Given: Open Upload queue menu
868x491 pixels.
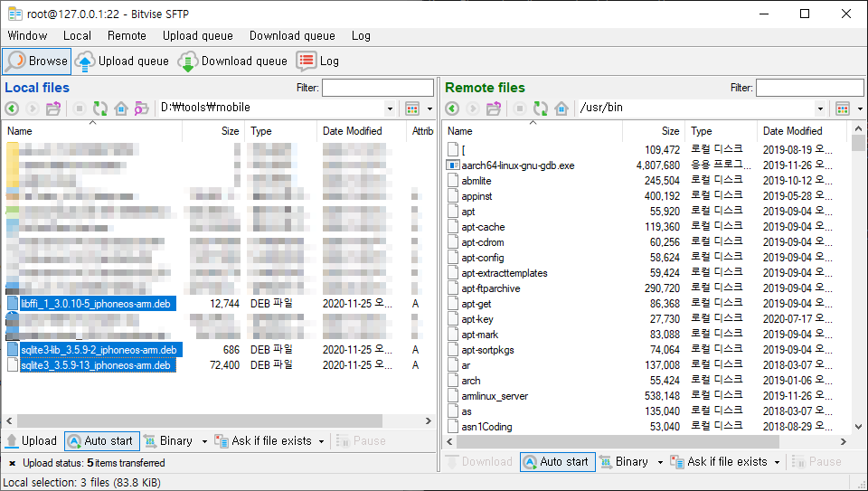Looking at the screenshot, I should 198,36.
